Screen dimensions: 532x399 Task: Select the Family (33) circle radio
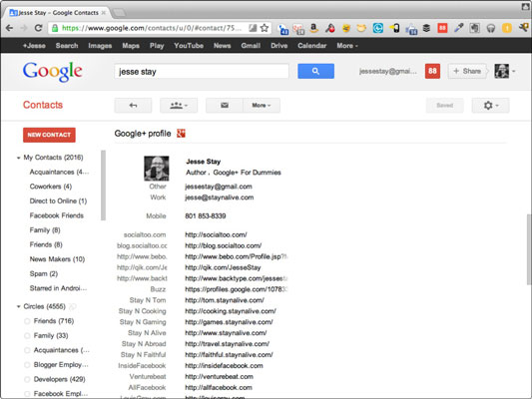pos(27,335)
